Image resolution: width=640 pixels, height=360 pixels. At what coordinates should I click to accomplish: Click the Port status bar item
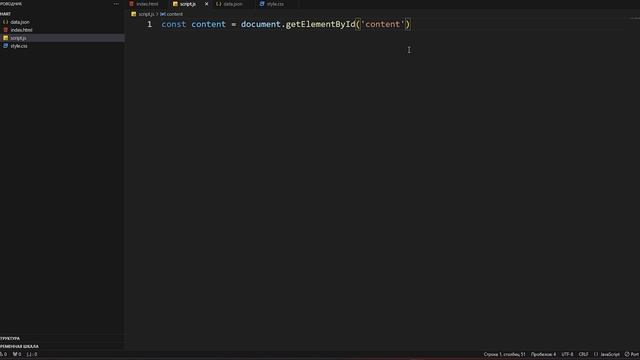(x=632, y=354)
